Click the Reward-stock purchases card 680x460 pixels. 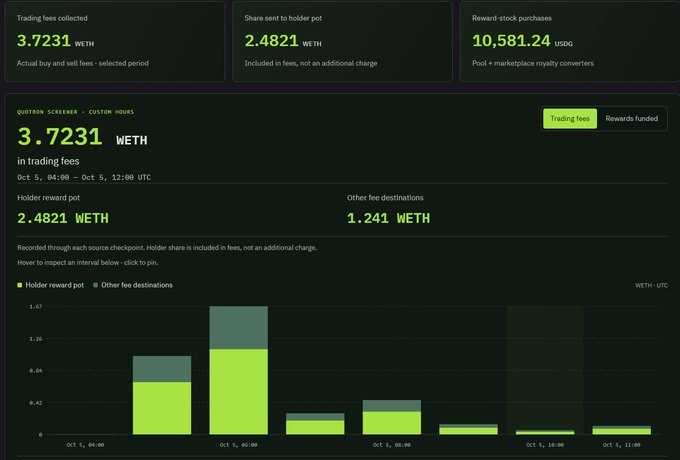[x=570, y=41]
